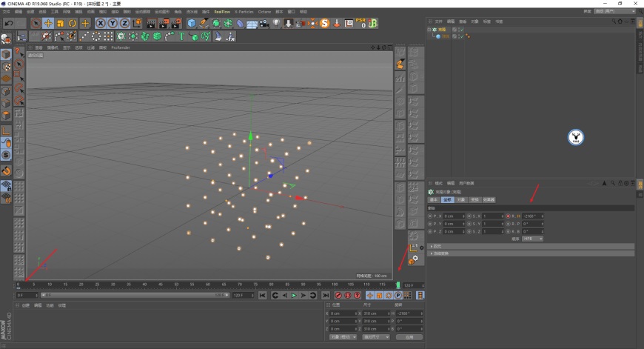Select the Cloner object in object manager
The image size is (644, 349).
click(x=441, y=30)
